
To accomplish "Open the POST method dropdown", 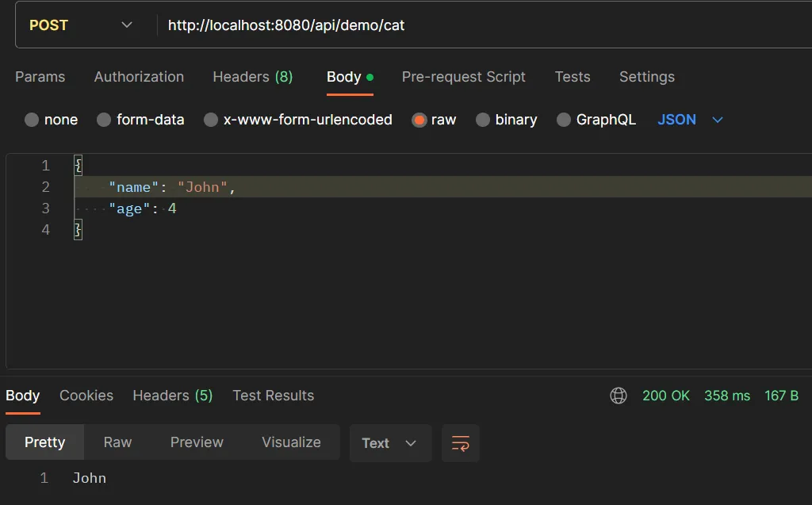I will [x=81, y=25].
